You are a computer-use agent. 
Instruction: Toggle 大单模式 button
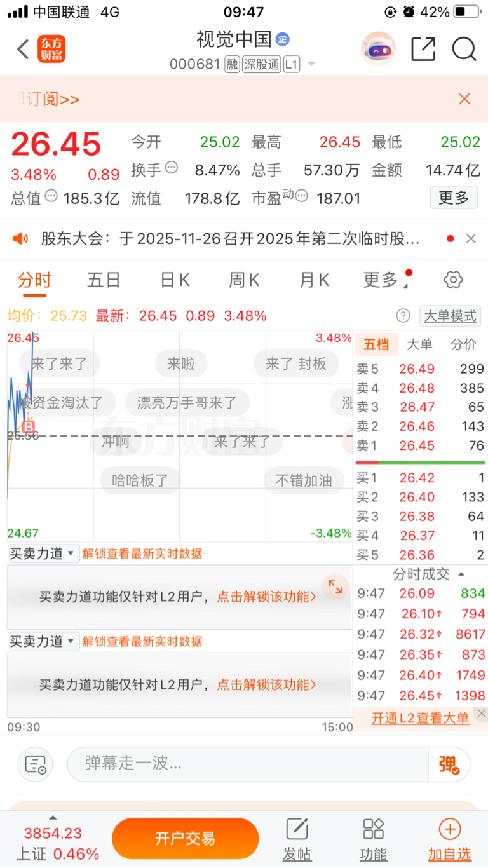[x=450, y=316]
